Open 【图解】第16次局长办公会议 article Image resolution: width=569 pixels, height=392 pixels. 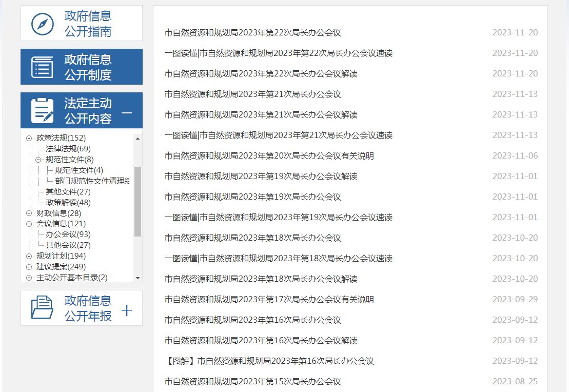(269, 361)
